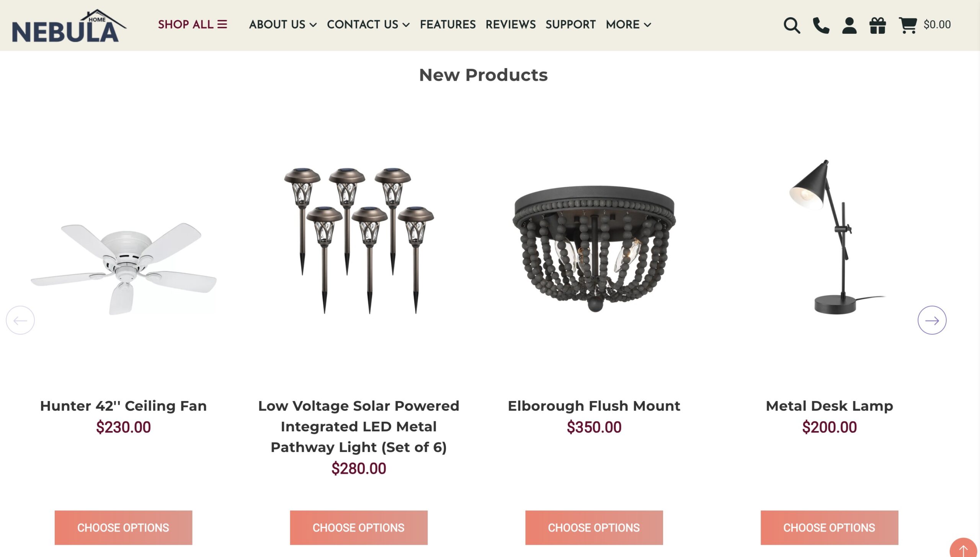The width and height of the screenshot is (980, 557).
Task: Open the account sign-in icon
Action: (x=849, y=25)
